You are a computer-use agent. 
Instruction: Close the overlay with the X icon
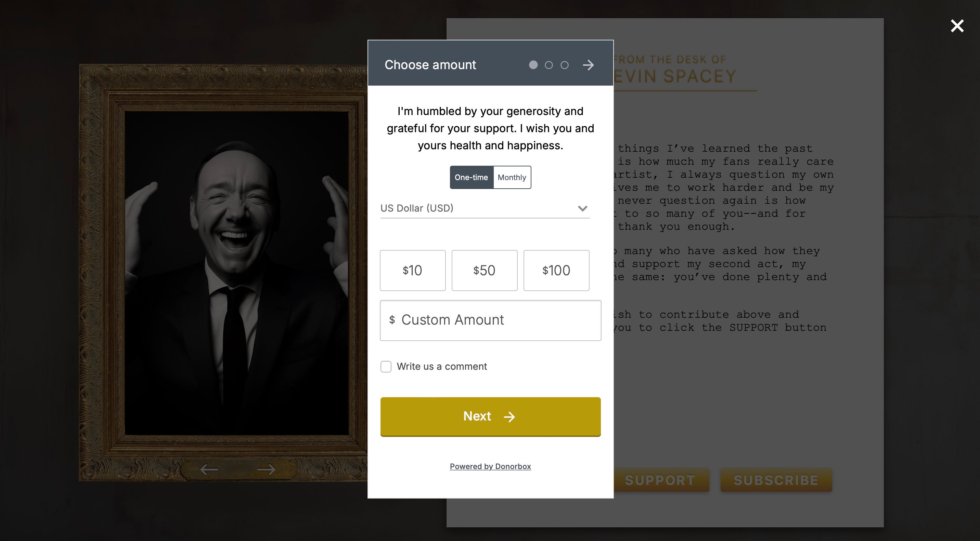tap(957, 26)
